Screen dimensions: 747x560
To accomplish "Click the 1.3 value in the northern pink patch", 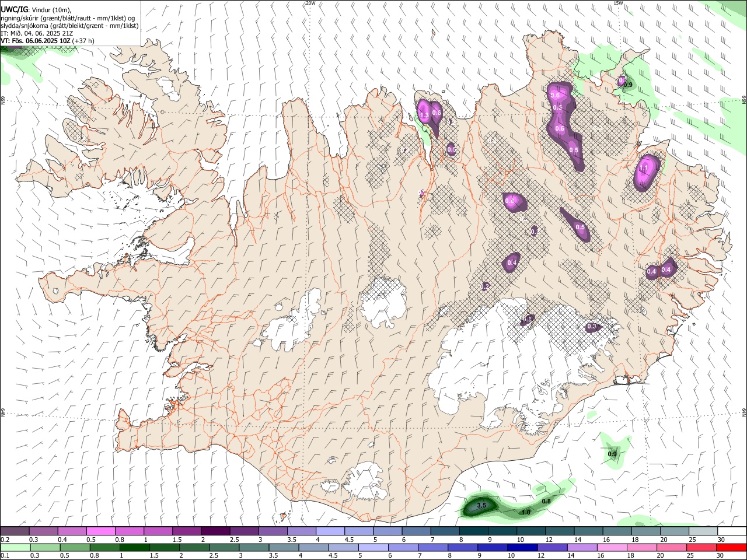I will click(424, 116).
